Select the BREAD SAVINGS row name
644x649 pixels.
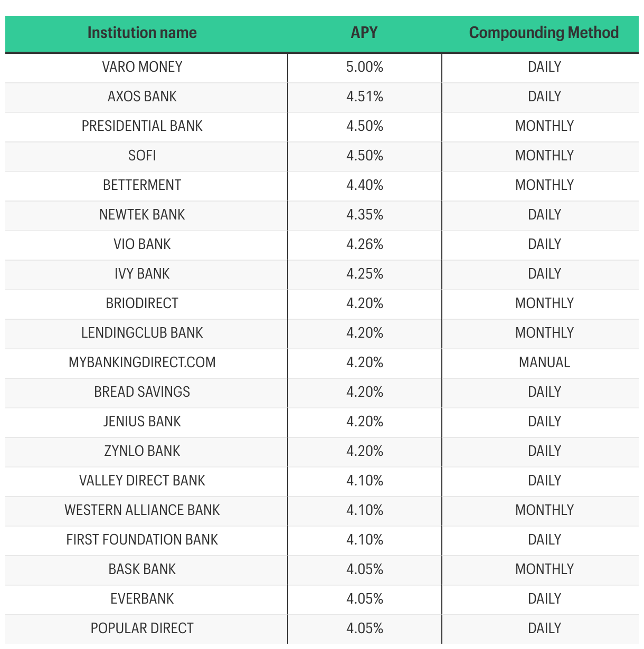(x=142, y=392)
